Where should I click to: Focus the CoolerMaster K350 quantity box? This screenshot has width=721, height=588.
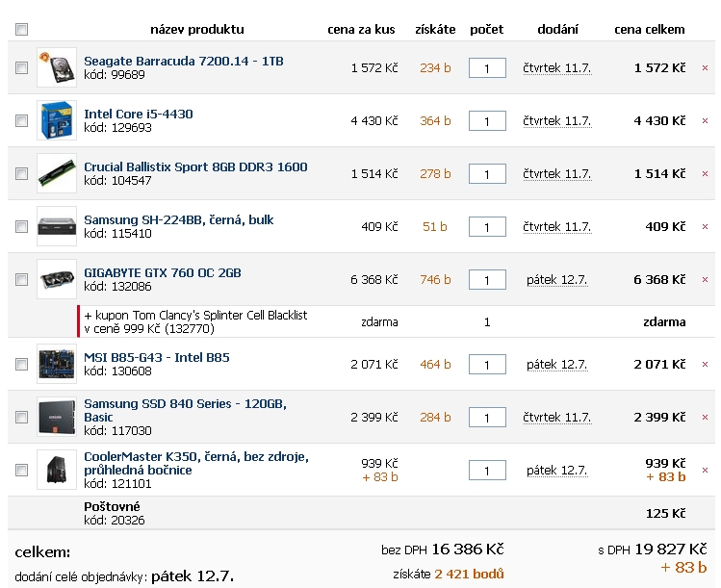(487, 471)
